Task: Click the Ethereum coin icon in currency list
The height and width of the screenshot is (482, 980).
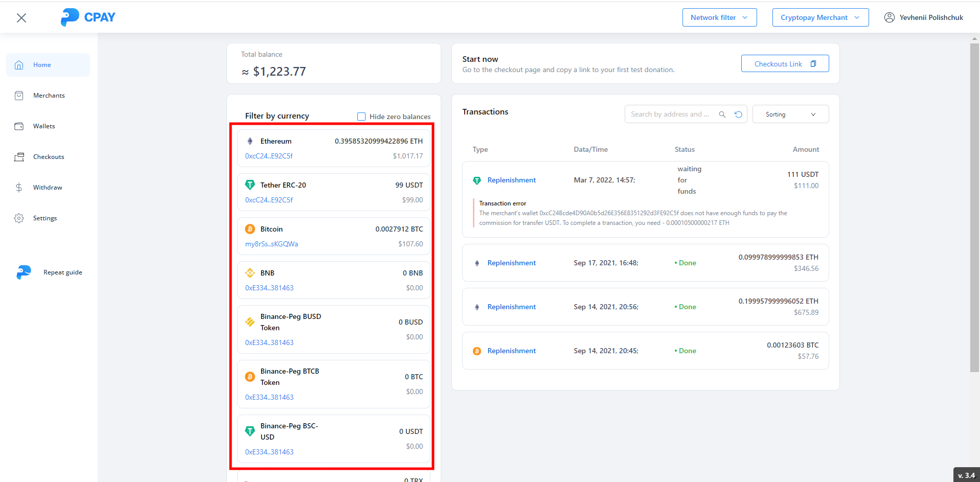Action: (x=250, y=141)
